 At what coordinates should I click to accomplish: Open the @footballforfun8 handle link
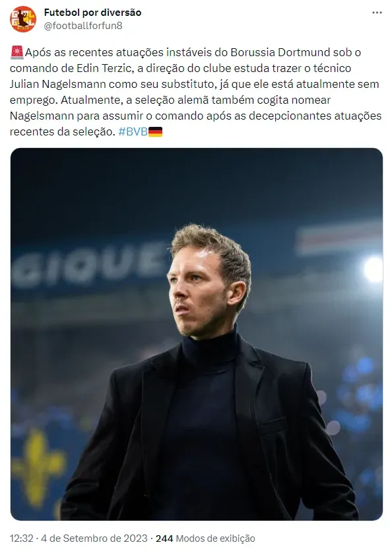[83, 26]
